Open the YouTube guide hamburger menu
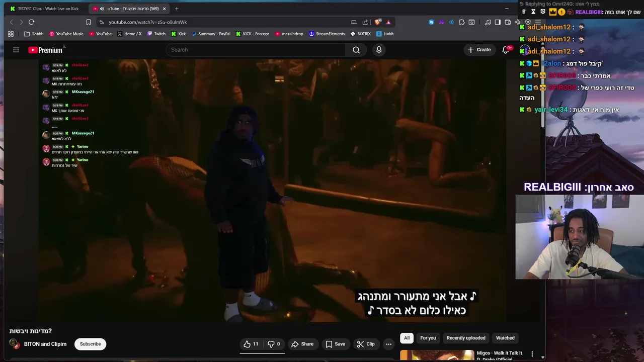The width and height of the screenshot is (644, 362). (x=16, y=50)
